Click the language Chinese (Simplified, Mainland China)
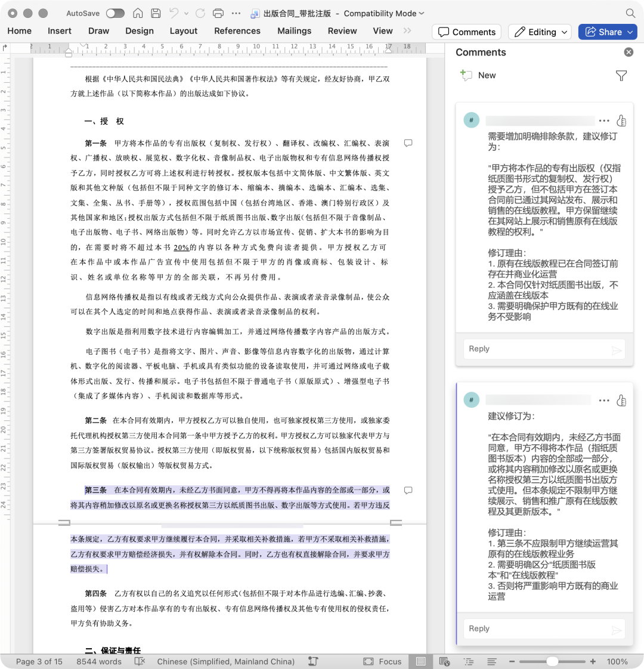Screen dimensions: 644x669 click(x=226, y=661)
